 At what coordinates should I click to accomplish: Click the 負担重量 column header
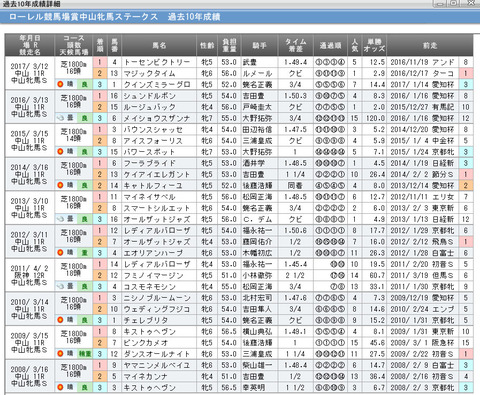(229, 45)
